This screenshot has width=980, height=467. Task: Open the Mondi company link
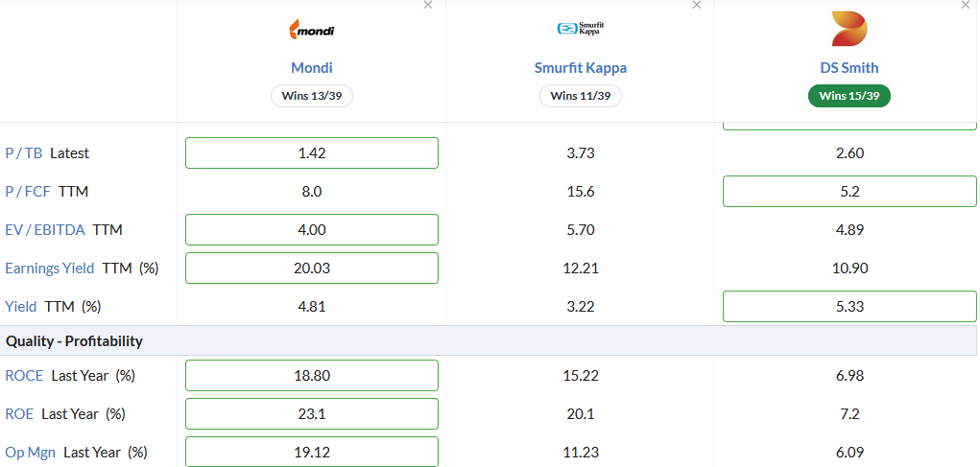tap(312, 68)
